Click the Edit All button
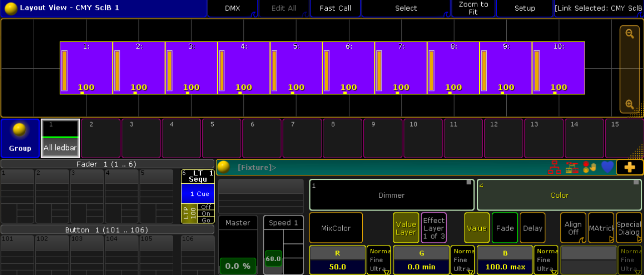This screenshot has width=644, height=275. coord(284,8)
